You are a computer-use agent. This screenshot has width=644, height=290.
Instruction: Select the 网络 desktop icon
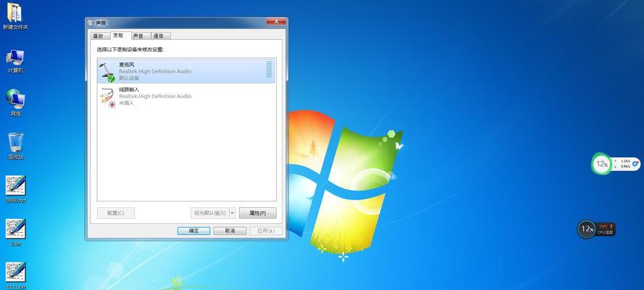pyautogui.click(x=15, y=99)
